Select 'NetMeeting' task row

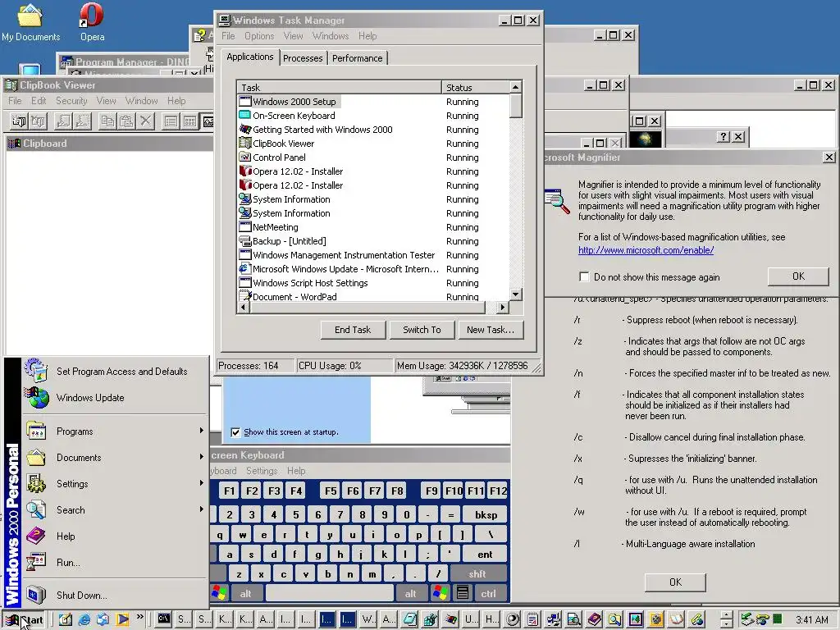pyautogui.click(x=373, y=227)
